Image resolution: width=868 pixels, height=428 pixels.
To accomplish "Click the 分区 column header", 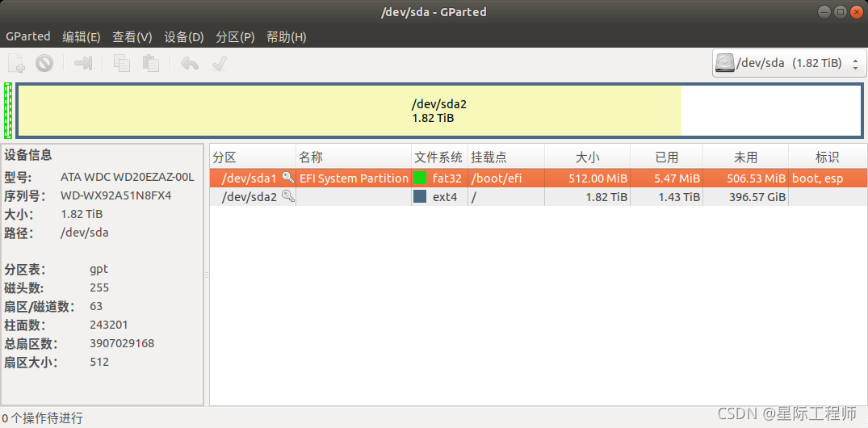I will pyautogui.click(x=253, y=157).
